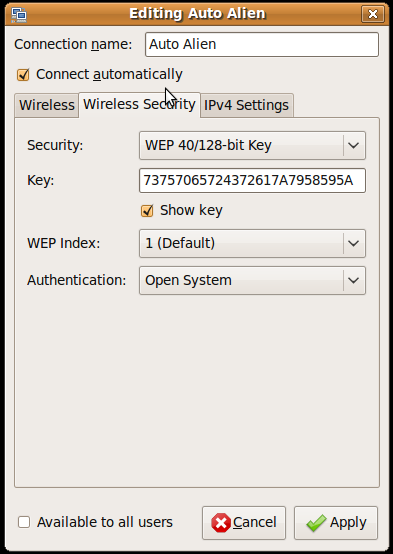Screen dimensions: 393x554
Task: Click the Key: label text
Action: pos(41,181)
